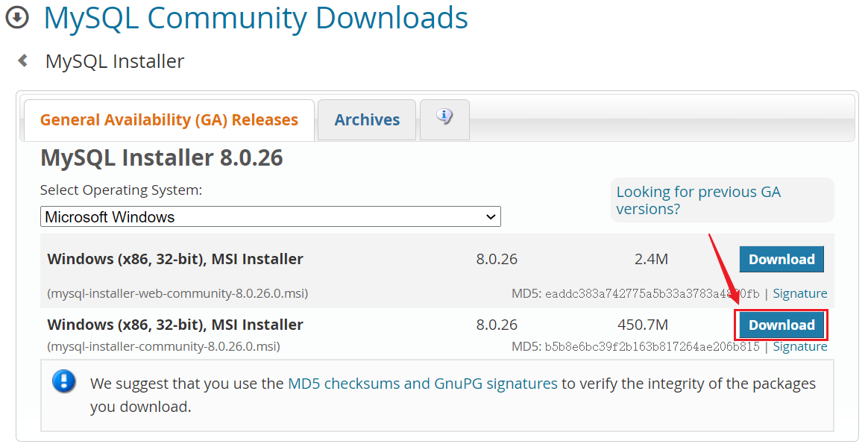Click the 'Select Operating System:' label
Screen dimensions: 868x447
click(122, 190)
